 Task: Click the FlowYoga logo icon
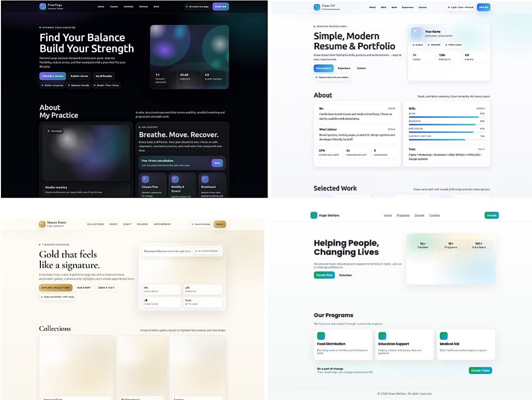pyautogui.click(x=43, y=7)
